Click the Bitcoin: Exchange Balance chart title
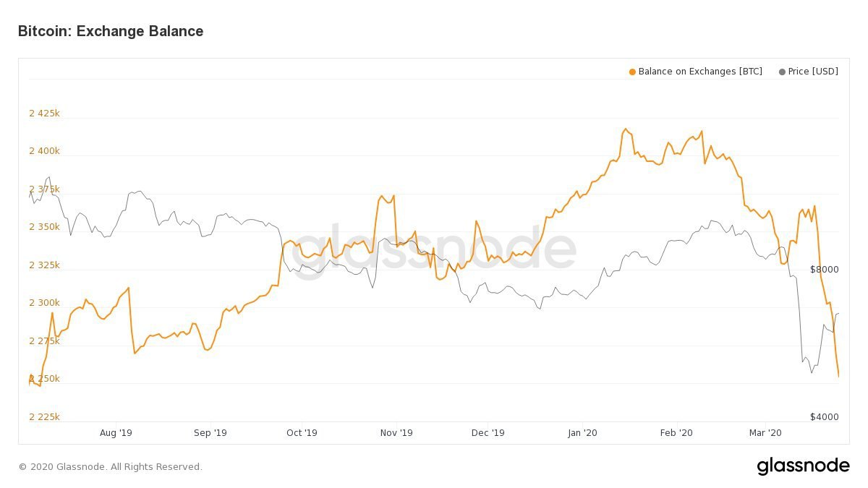This screenshot has height=488, width=868. [x=111, y=31]
